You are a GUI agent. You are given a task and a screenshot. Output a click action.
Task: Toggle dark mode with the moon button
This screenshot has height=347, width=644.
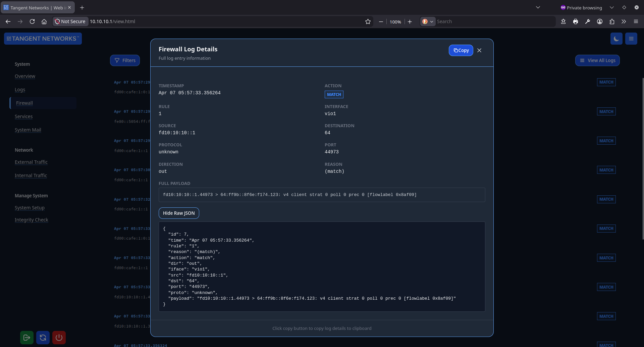tap(616, 38)
